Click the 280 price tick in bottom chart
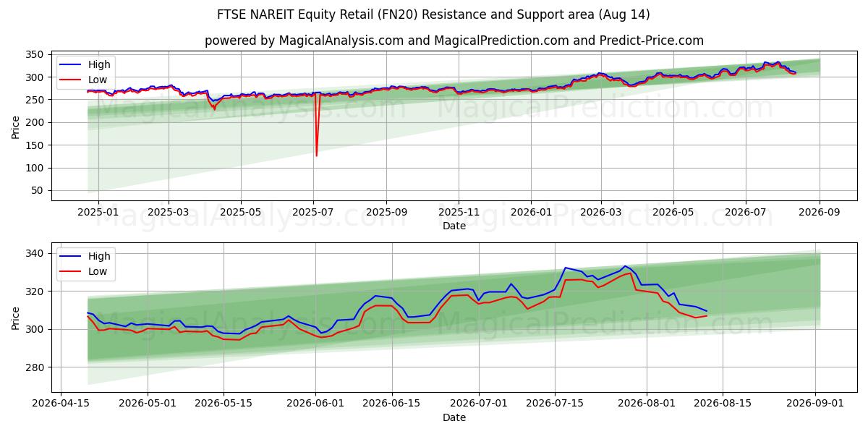Viewport: 868px width, 434px height. point(36,367)
